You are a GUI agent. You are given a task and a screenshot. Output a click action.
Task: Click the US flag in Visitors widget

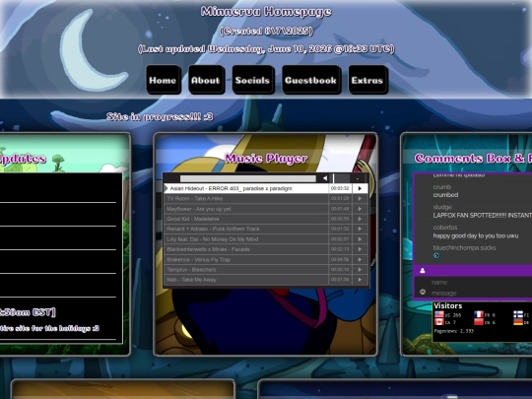pos(439,314)
